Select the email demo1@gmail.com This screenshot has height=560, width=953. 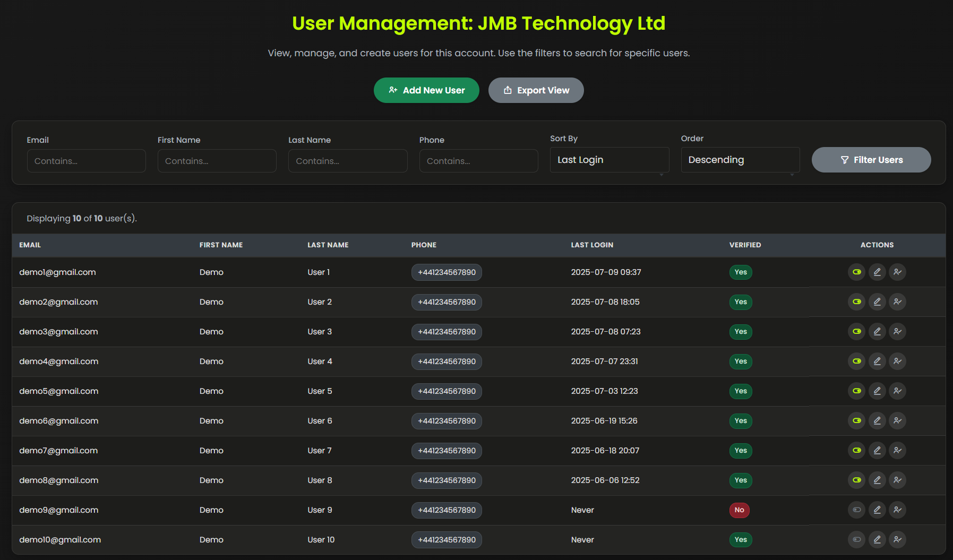click(x=57, y=272)
